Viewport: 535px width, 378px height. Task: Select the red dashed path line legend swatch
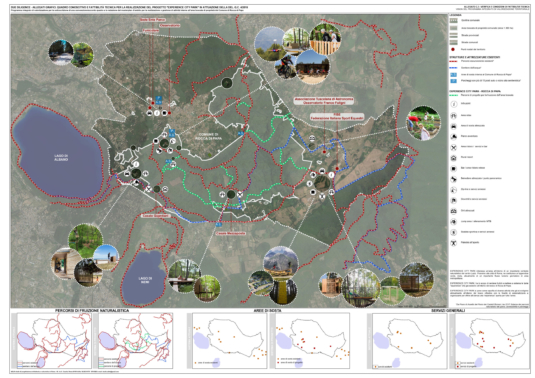(453, 61)
